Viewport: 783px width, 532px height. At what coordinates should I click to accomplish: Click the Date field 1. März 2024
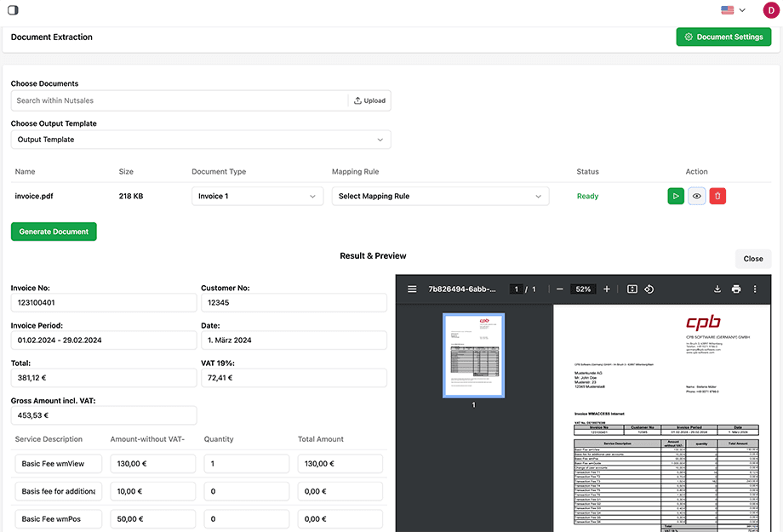tap(294, 340)
